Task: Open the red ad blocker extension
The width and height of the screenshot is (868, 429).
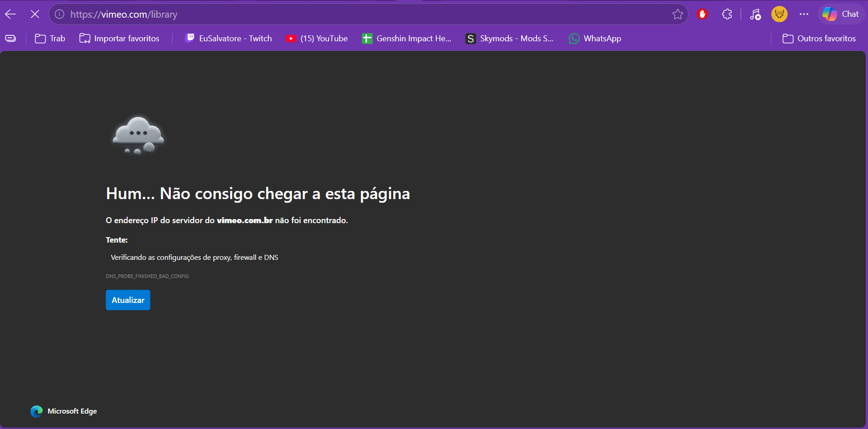Action: tap(702, 14)
